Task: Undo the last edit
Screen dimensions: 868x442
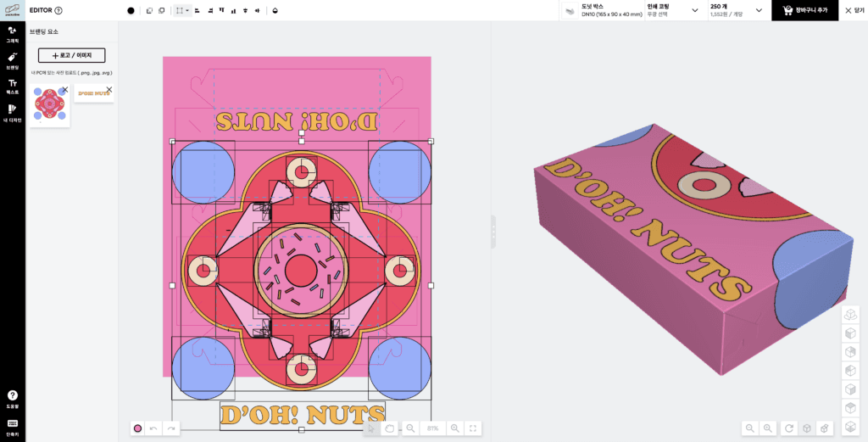Action: click(154, 428)
